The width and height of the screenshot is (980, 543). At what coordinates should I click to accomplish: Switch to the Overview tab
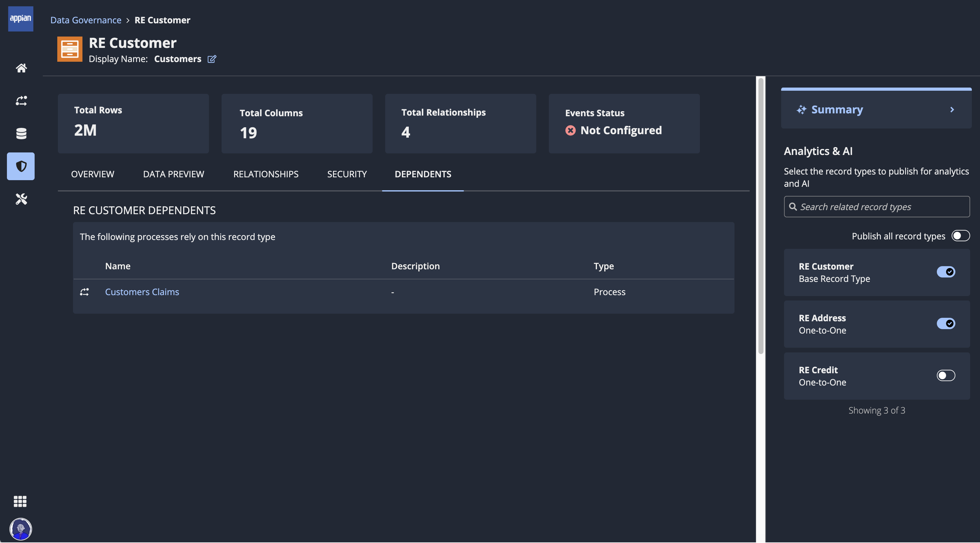(x=93, y=174)
